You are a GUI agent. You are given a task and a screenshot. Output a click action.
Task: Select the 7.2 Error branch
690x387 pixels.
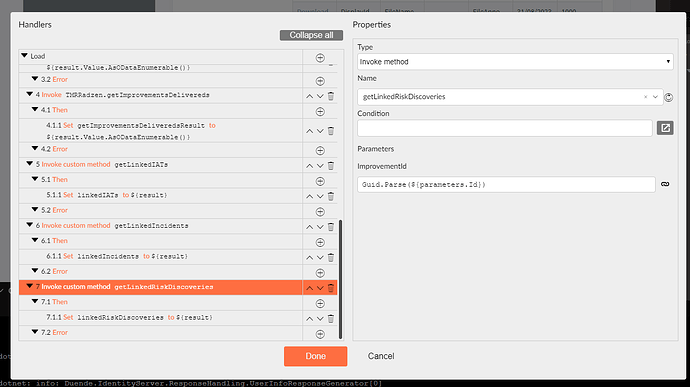coord(161,333)
